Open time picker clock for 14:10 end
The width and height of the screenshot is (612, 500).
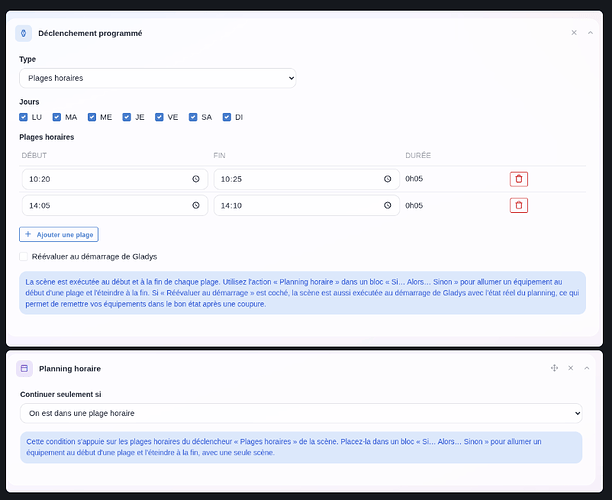click(388, 205)
